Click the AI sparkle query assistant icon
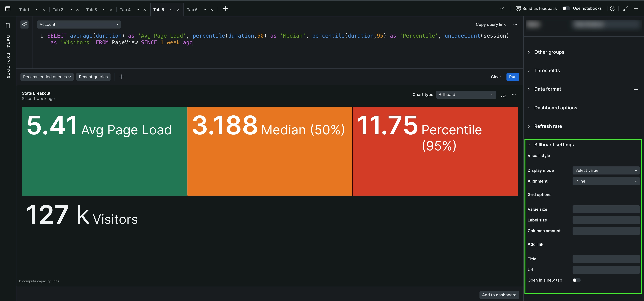 [x=24, y=24]
